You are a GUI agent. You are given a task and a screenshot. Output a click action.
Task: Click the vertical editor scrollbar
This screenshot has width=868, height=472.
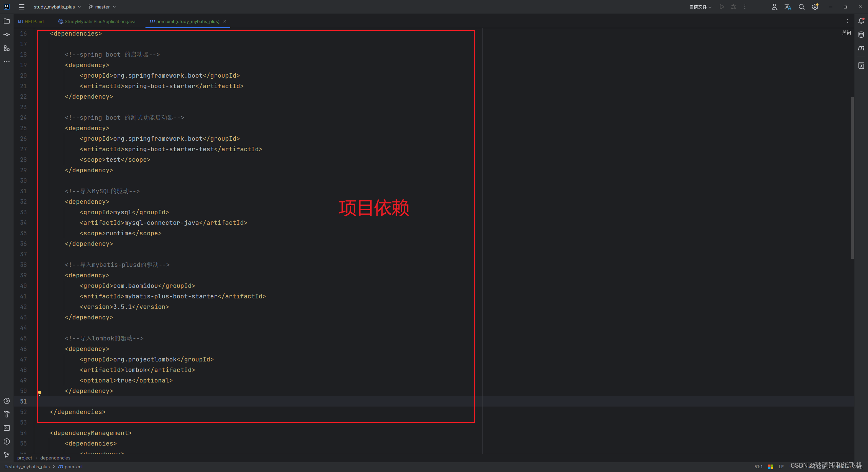tap(852, 178)
